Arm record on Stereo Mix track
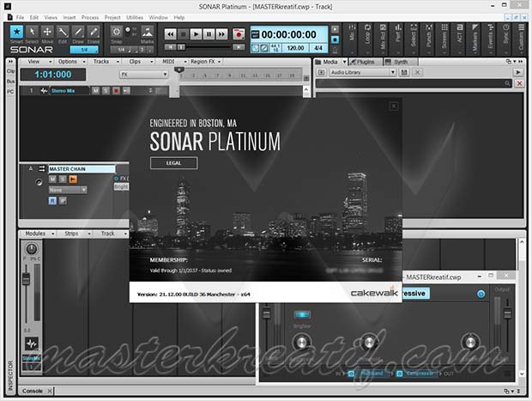 click(x=116, y=91)
